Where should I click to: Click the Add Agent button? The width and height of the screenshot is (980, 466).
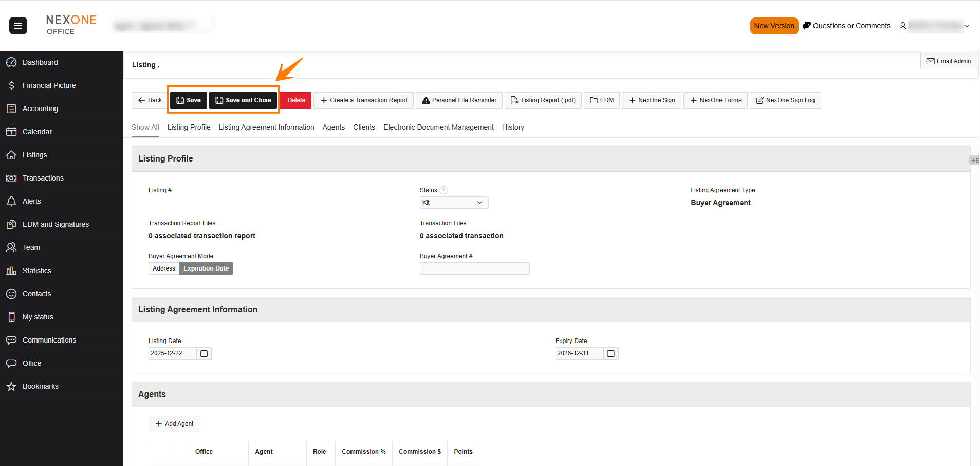[174, 424]
